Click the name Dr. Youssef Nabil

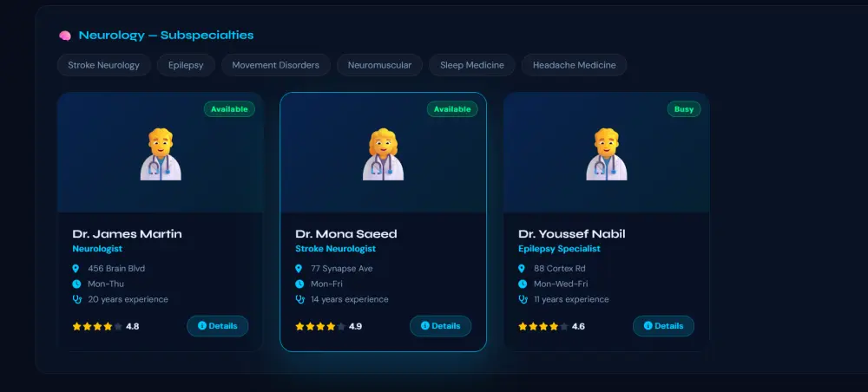tap(572, 234)
